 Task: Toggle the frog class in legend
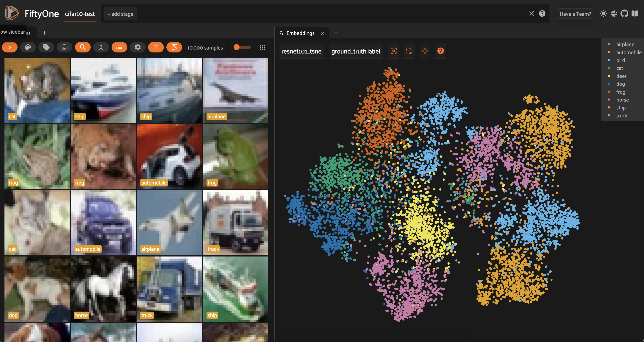pyautogui.click(x=620, y=92)
